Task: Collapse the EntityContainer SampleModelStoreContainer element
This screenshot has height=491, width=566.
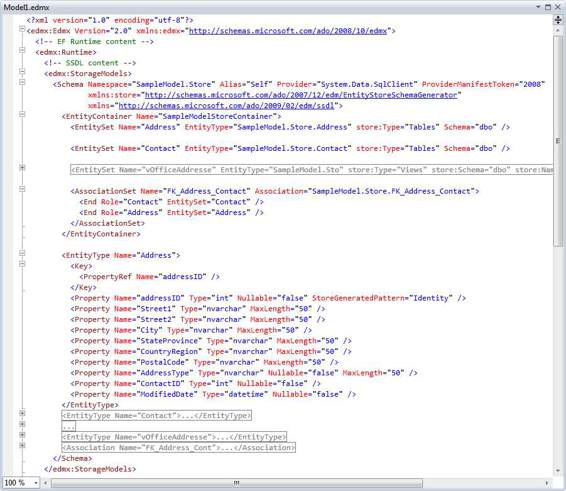Action: point(22,114)
